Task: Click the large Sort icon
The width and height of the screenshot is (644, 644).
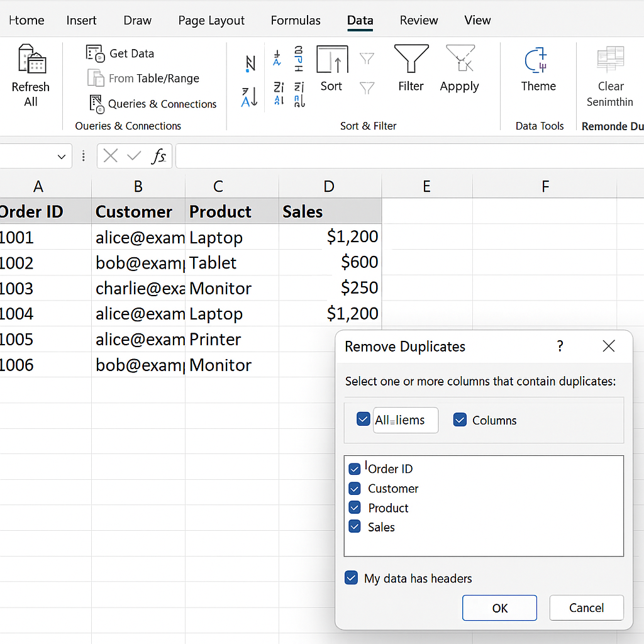Action: pos(332,62)
